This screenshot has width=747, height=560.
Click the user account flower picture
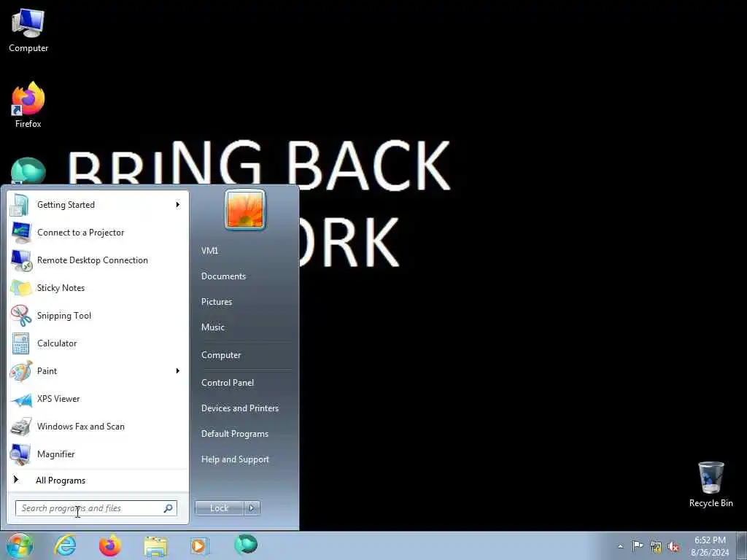coord(245,209)
